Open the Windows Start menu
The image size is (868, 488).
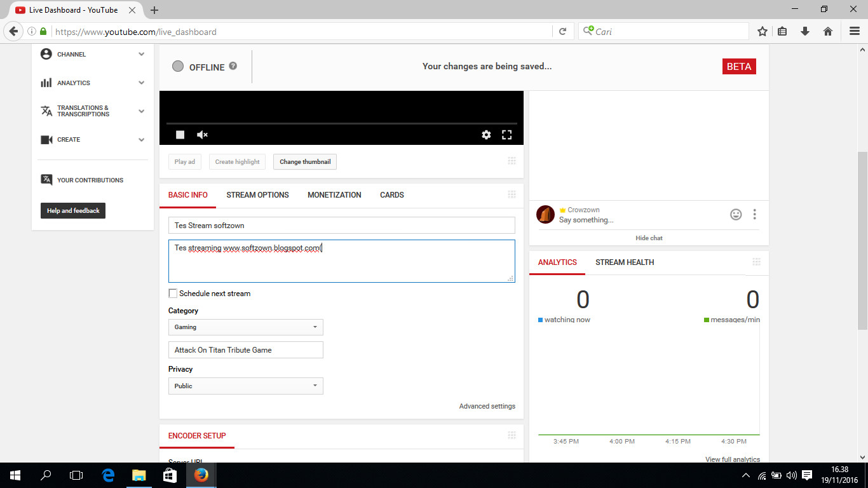[15, 475]
